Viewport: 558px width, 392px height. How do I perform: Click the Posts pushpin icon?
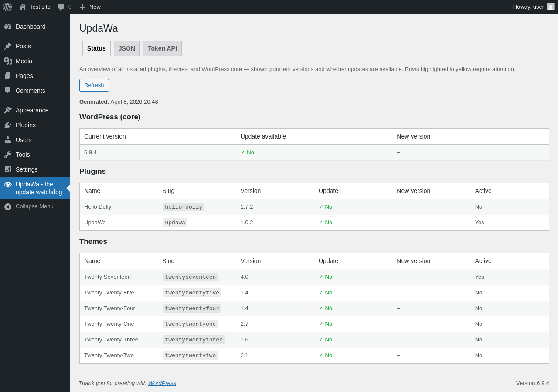pyautogui.click(x=8, y=46)
